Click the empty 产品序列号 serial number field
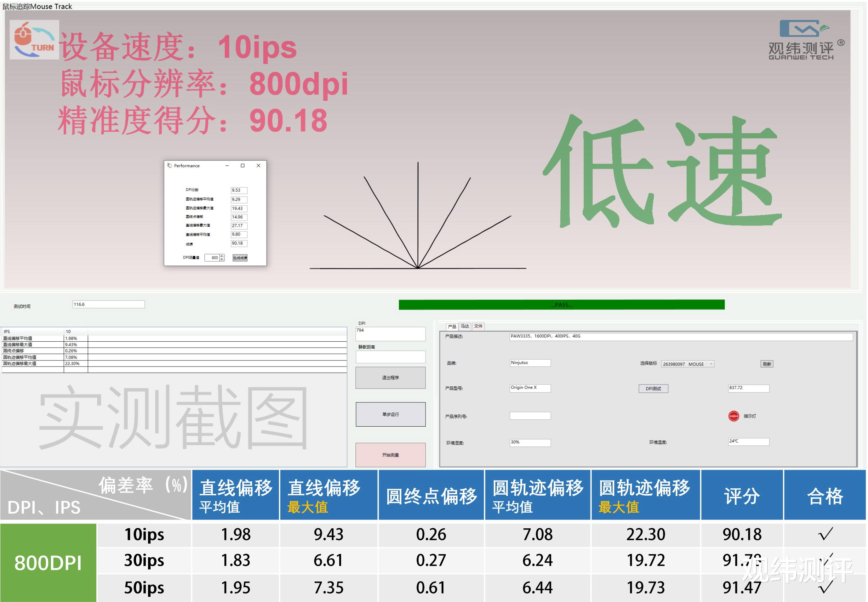 (530, 416)
